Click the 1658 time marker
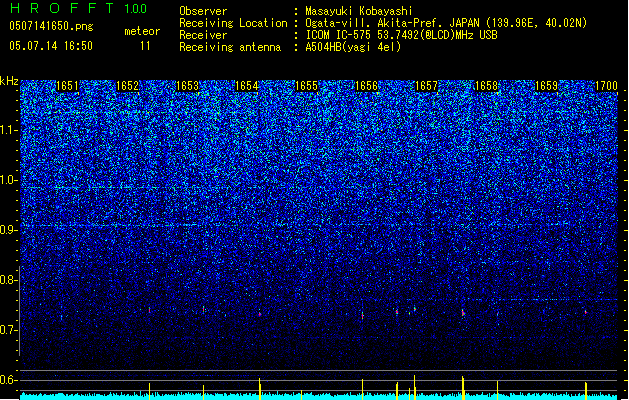Image resolution: width=629 pixels, height=400 pixels. point(486,86)
